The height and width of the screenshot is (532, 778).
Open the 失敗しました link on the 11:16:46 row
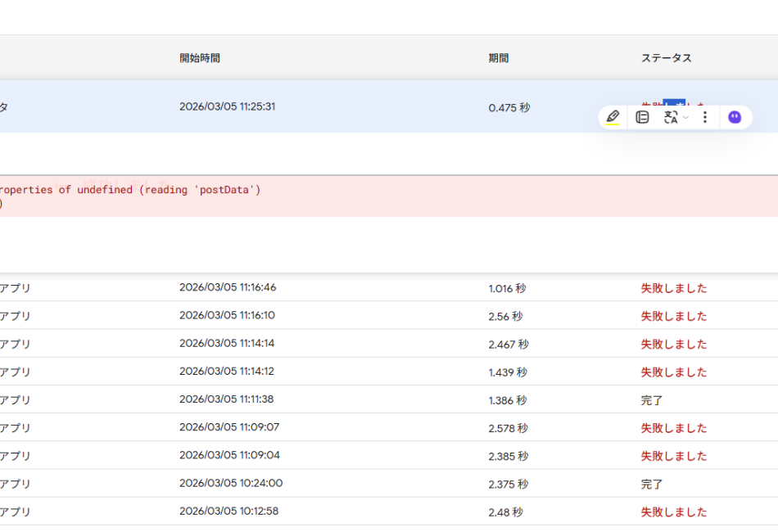pos(673,287)
